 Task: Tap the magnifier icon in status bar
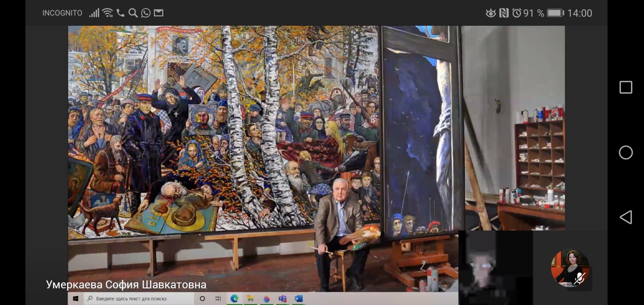pyautogui.click(x=133, y=13)
